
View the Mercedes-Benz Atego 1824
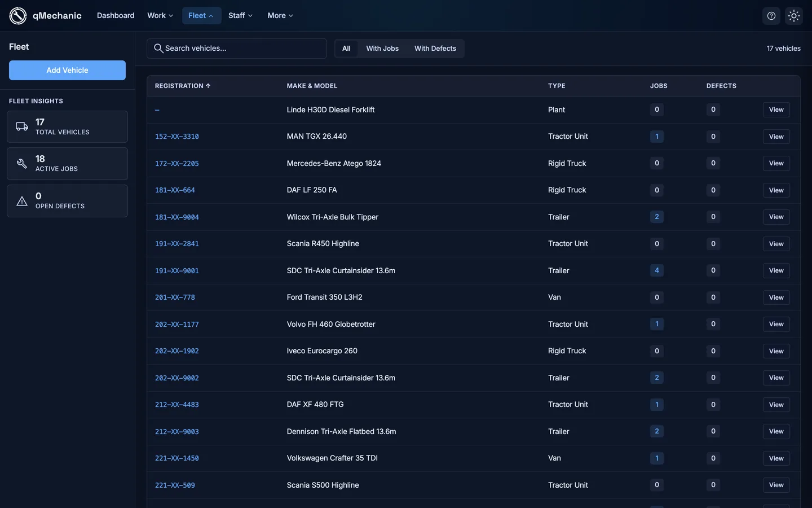point(776,163)
